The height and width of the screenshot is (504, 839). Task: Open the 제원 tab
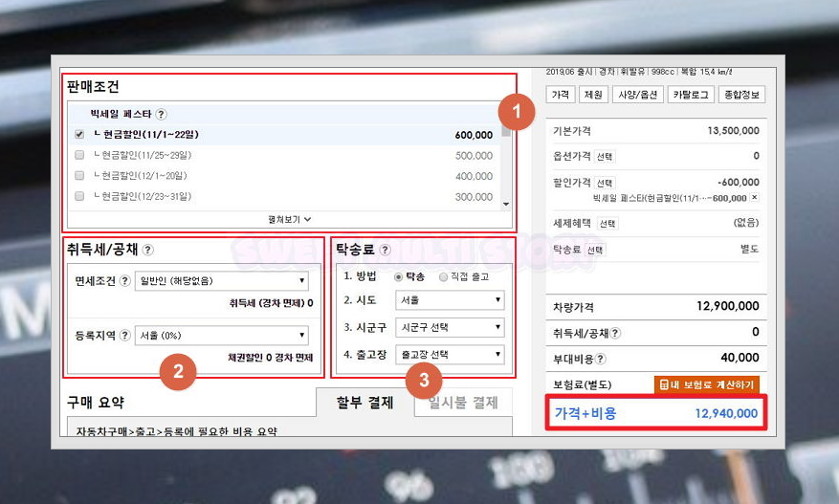click(593, 95)
